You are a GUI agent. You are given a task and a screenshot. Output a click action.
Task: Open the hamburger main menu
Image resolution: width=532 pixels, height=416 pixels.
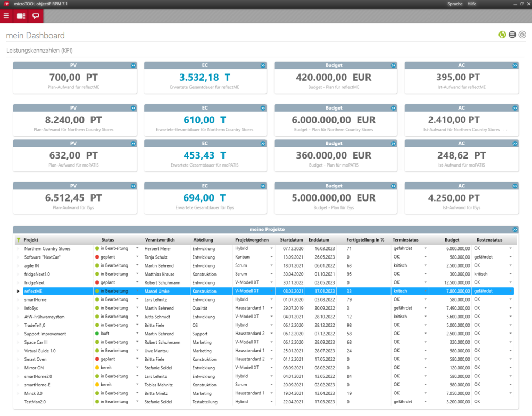[x=6, y=16]
